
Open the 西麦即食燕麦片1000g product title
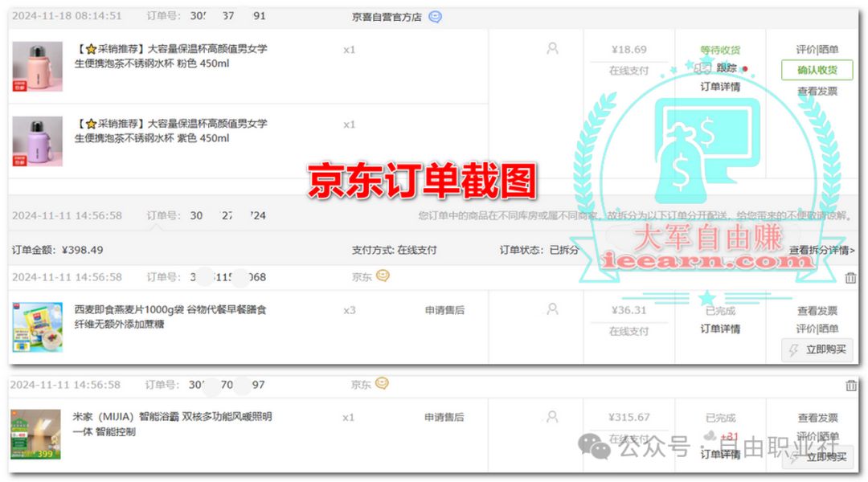pos(170,317)
